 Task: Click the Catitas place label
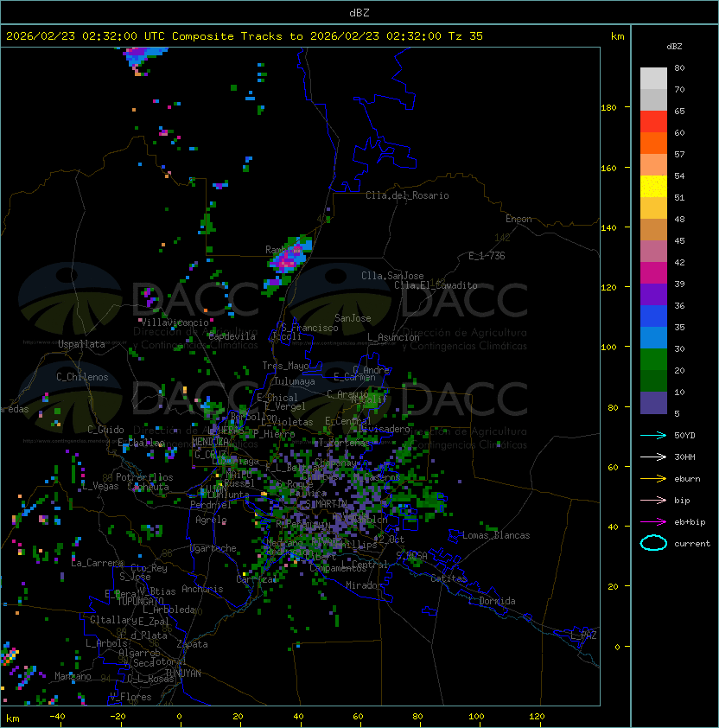pyautogui.click(x=449, y=579)
